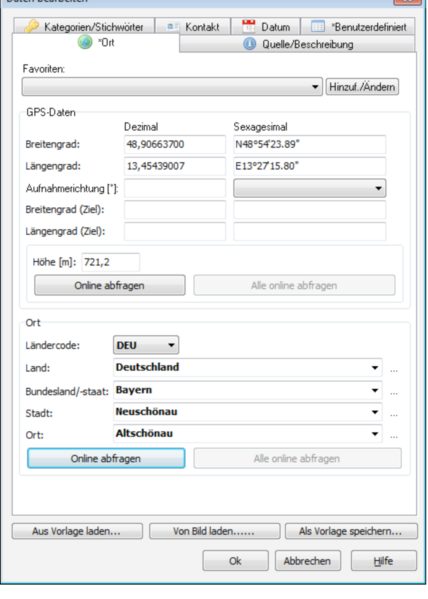
Task: Click Alle online abfragen in Ort section
Action: tap(297, 458)
